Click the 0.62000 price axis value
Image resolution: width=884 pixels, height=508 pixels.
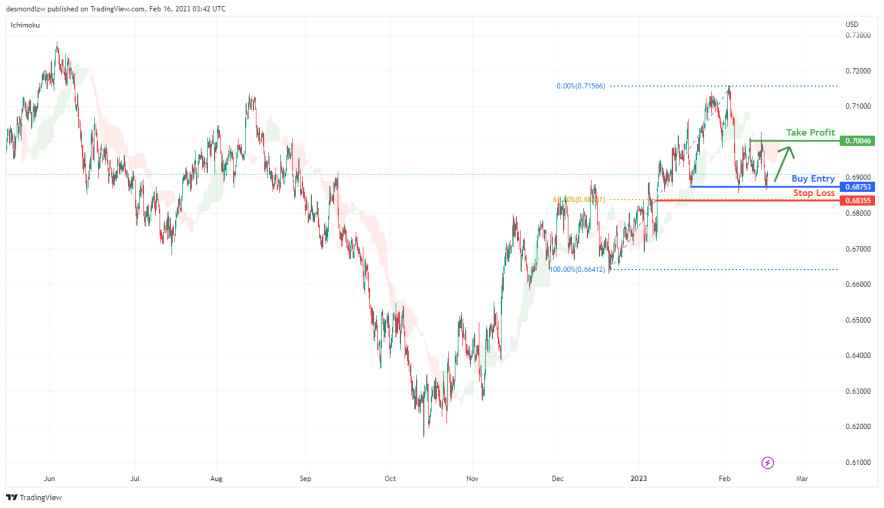858,427
